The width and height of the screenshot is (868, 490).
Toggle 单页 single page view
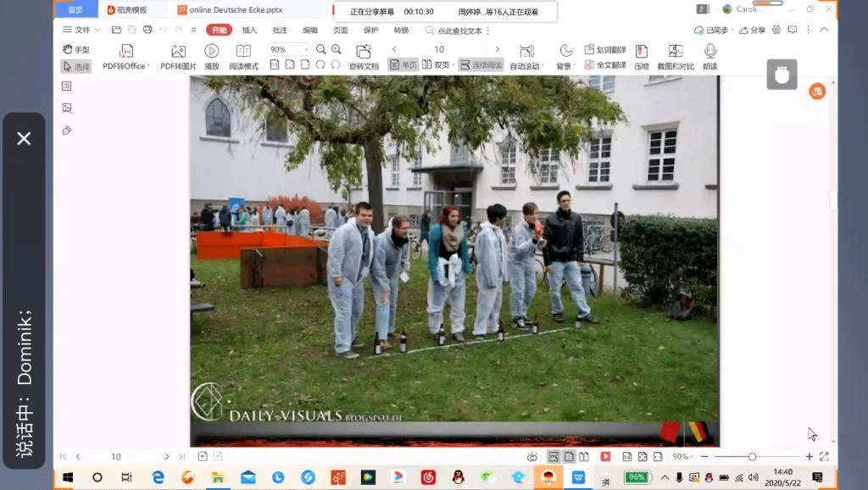(403, 64)
